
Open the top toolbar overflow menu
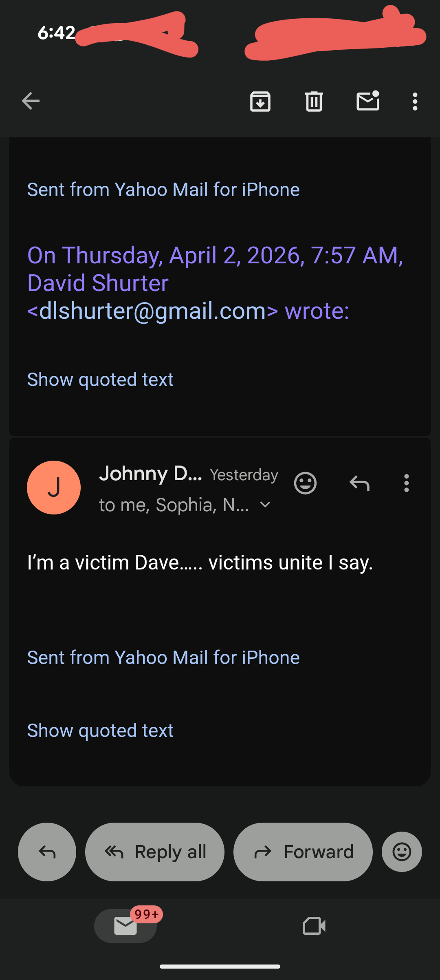point(415,101)
